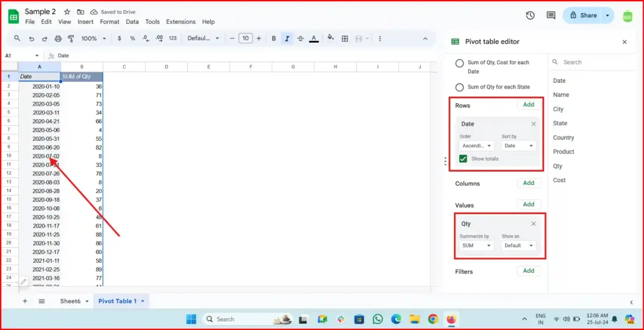Star the Sample 2 document

tap(67, 12)
